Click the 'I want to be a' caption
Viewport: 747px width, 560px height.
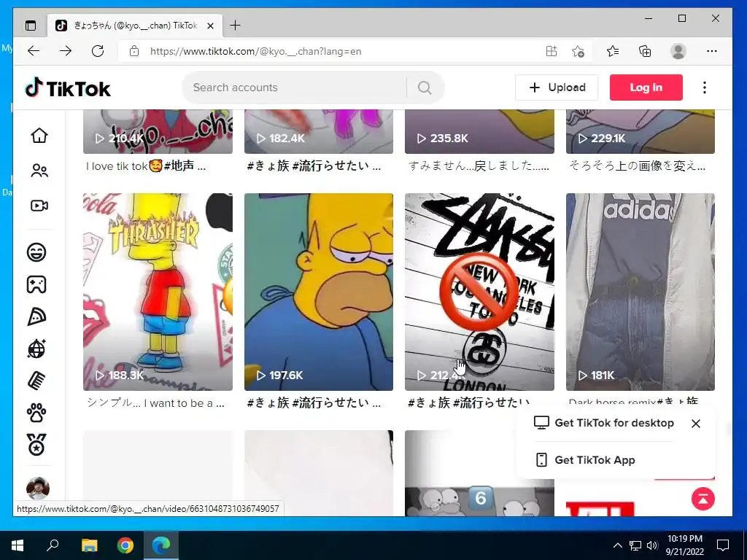point(155,402)
